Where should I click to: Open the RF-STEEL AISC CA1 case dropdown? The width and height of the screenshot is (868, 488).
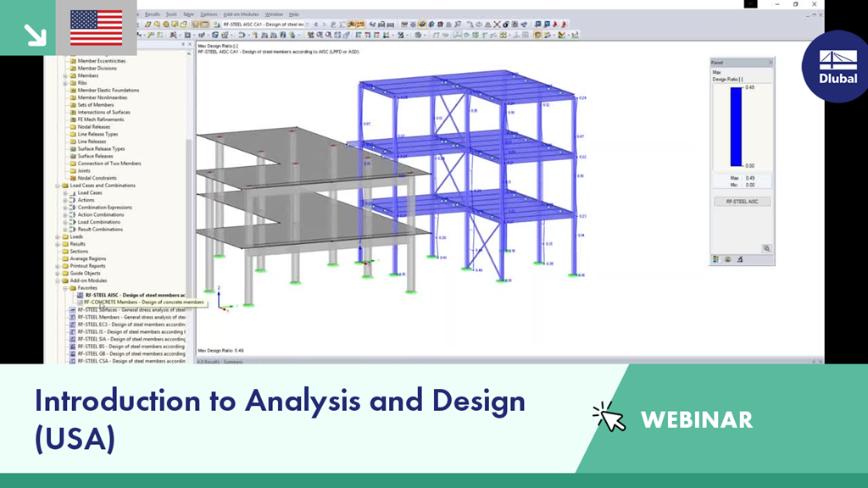(x=308, y=25)
